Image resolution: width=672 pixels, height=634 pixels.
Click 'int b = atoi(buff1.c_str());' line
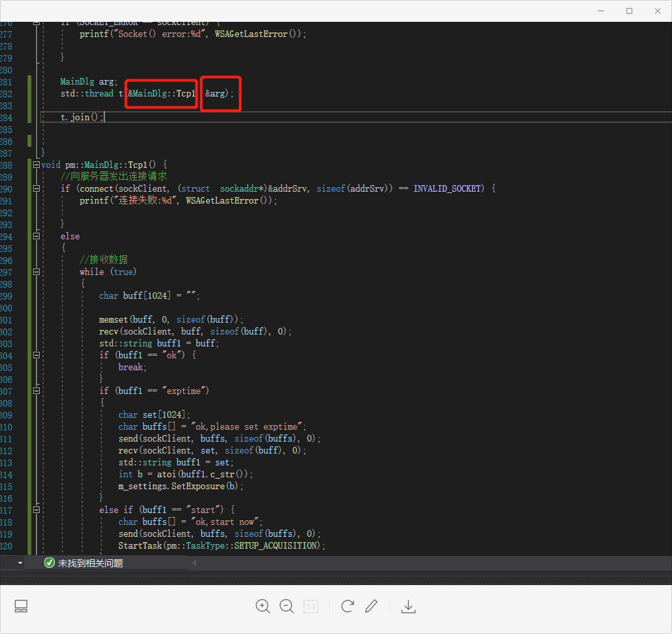click(x=186, y=474)
